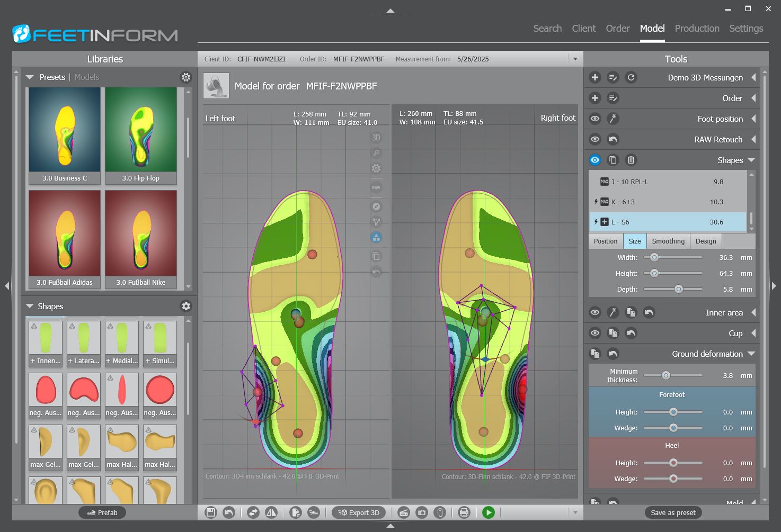Image resolution: width=781 pixels, height=532 pixels.
Task: Open attachments with the paperclip icon
Action: 440,512
